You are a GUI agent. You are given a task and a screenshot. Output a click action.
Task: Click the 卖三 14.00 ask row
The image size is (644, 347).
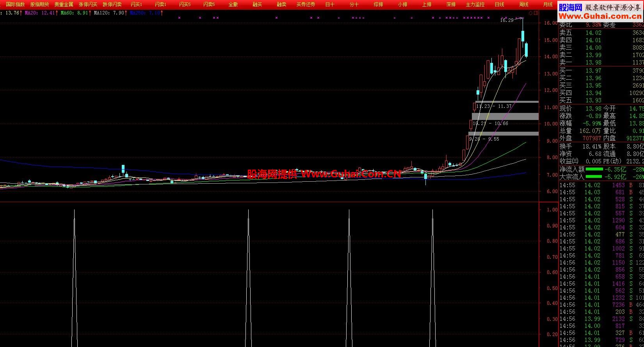[601, 48]
